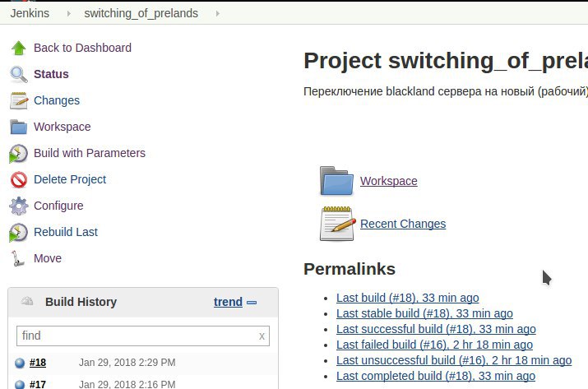Select the Status sidebar item
The height and width of the screenshot is (389, 588).
(x=51, y=74)
